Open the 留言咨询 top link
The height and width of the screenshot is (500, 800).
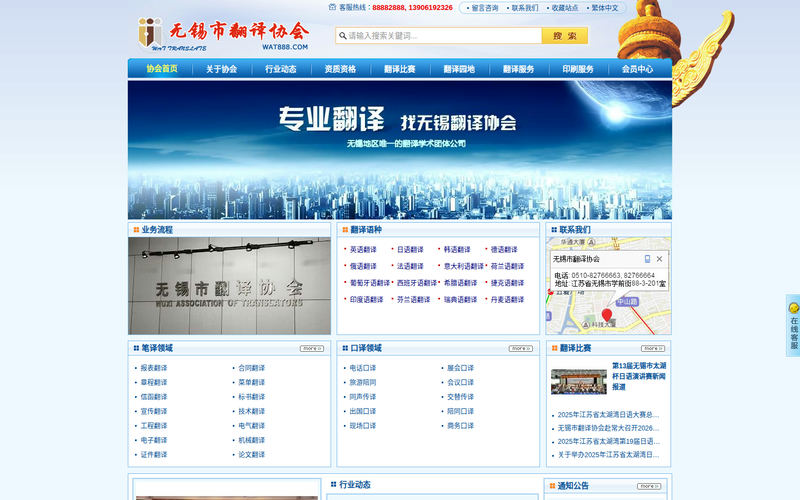coord(484,8)
